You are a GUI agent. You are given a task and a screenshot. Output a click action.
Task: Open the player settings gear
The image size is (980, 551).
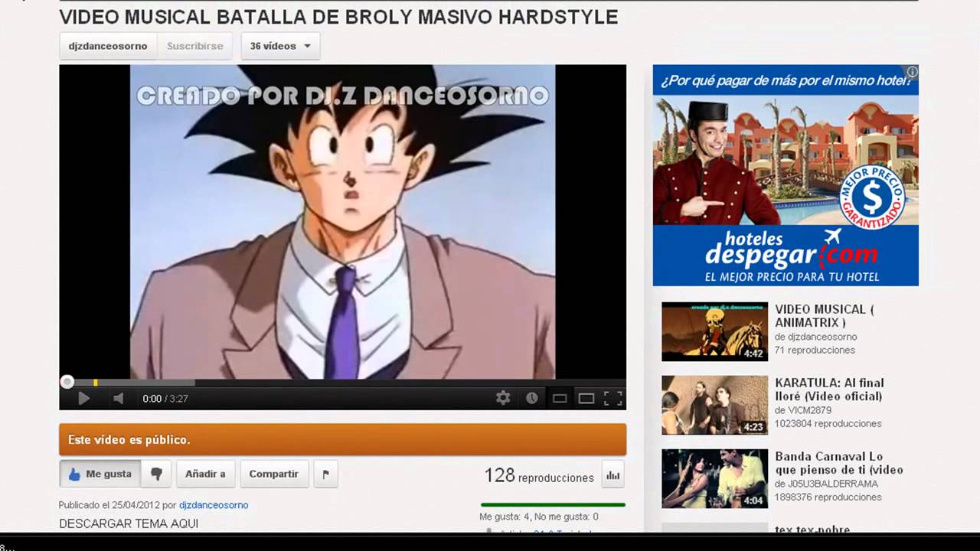[503, 398]
